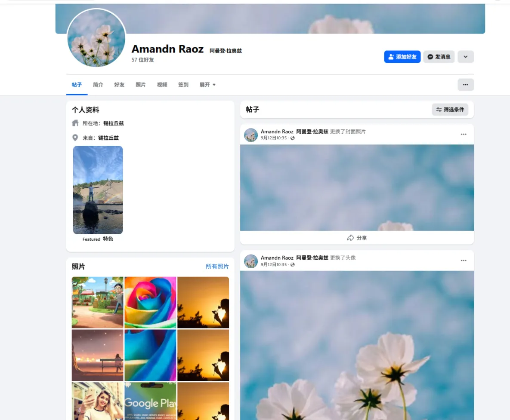Click the 添加好友 button
Screen dimensions: 510x420
click(x=402, y=56)
